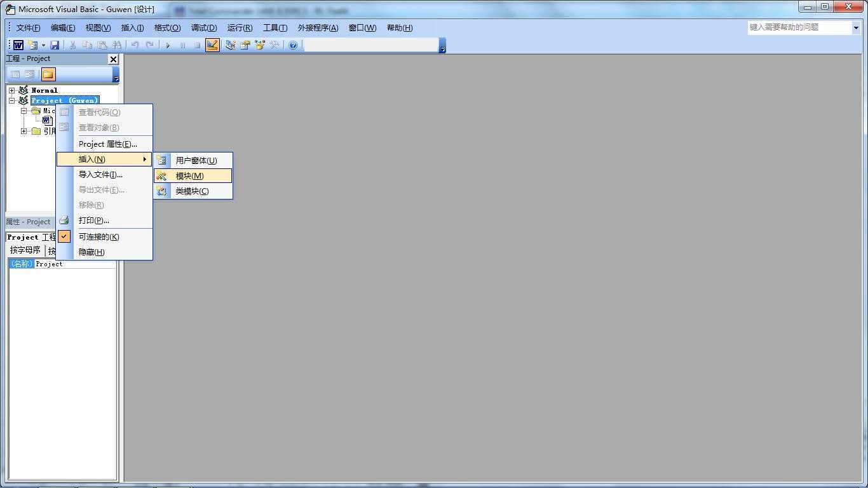Click the Reset stop icon in toolbar
This screenshot has width=868, height=488.
click(197, 45)
